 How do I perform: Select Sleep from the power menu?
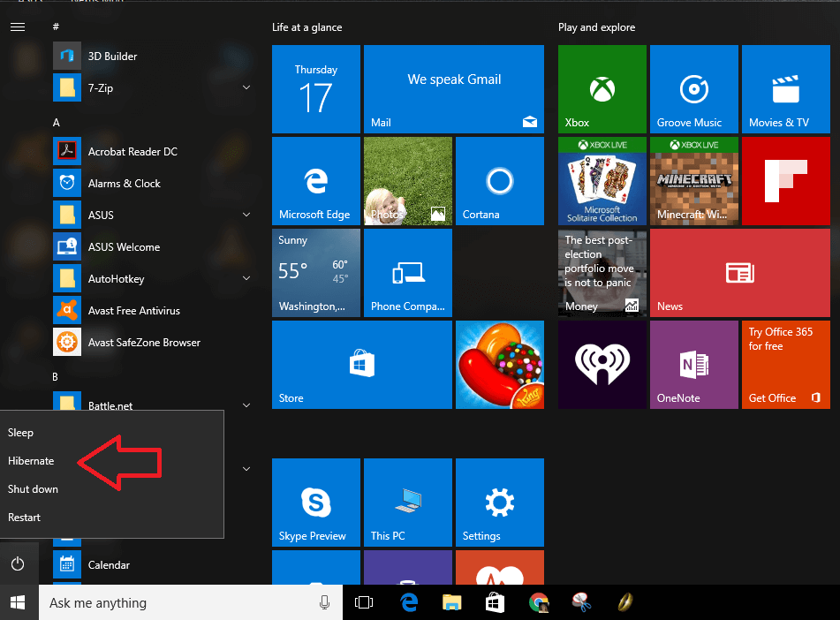click(111, 433)
